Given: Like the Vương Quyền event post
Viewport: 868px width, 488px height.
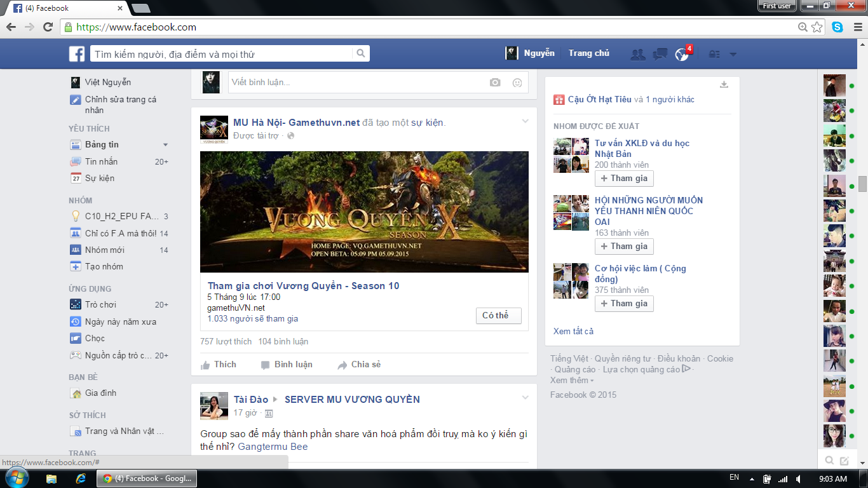Looking at the screenshot, I should point(219,365).
